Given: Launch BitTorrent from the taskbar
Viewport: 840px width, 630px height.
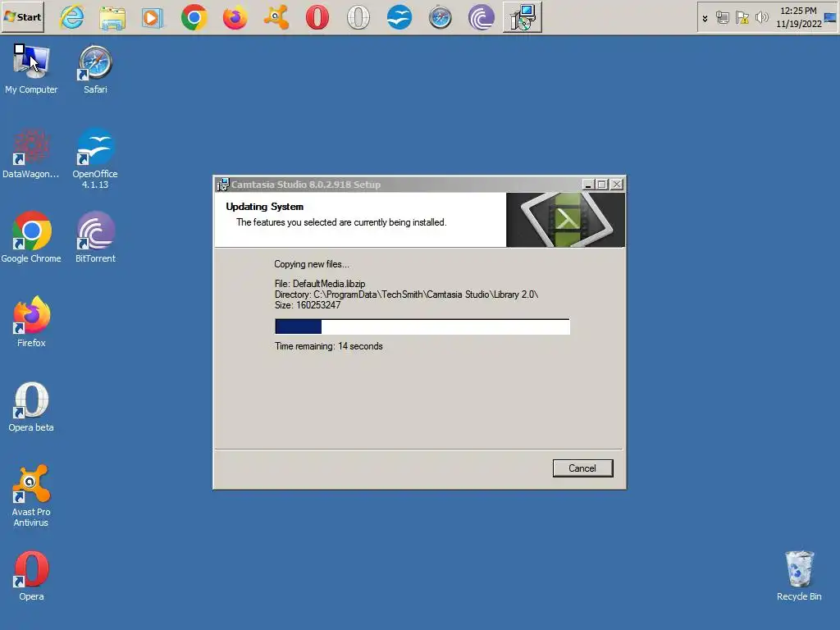Looking at the screenshot, I should [x=481, y=18].
